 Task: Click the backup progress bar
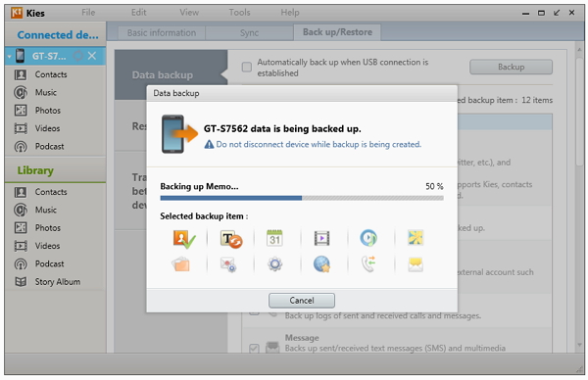pyautogui.click(x=302, y=198)
